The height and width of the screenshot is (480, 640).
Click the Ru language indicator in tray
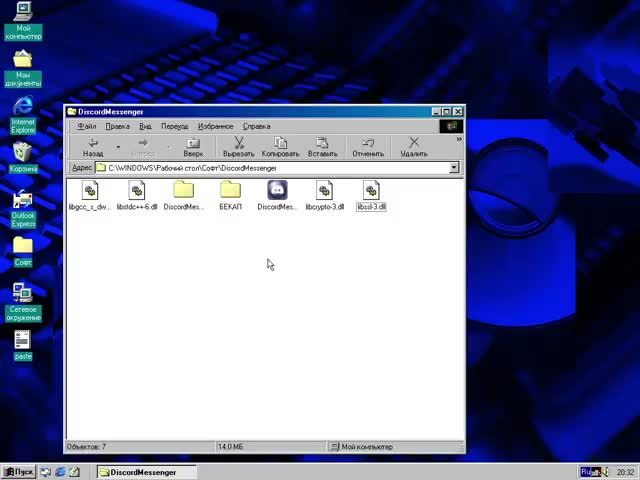coord(589,472)
